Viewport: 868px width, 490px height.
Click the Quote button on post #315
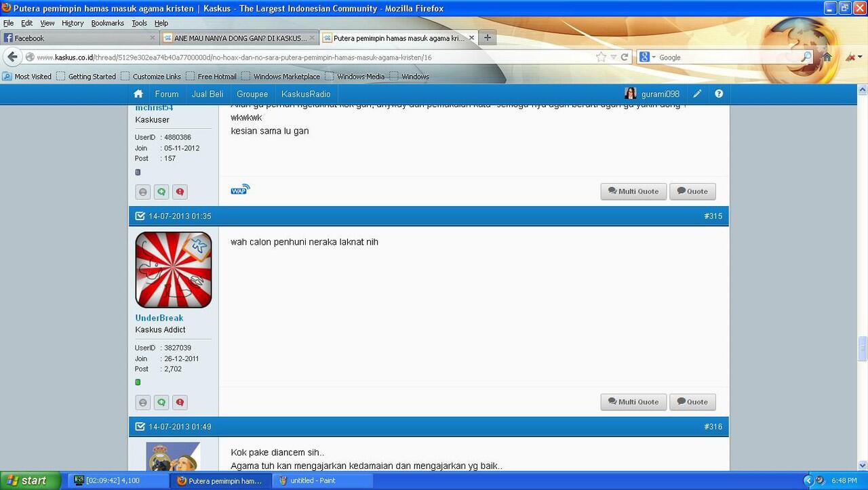coord(692,402)
